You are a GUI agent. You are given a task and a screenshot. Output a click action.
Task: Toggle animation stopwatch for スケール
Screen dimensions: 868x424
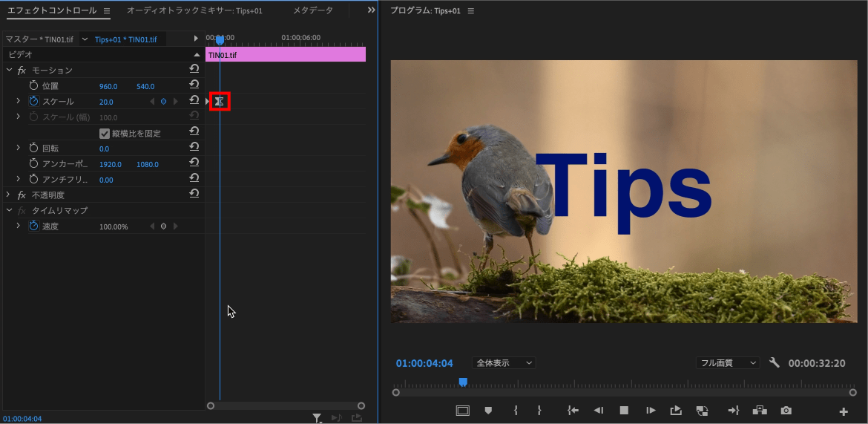click(34, 101)
